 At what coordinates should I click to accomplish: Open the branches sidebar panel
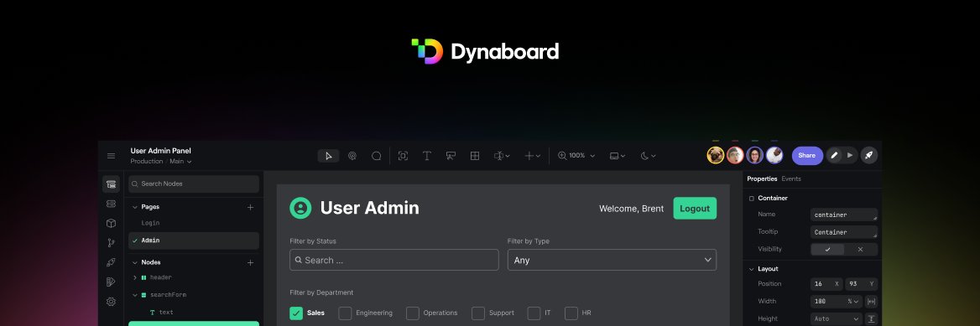tap(111, 242)
